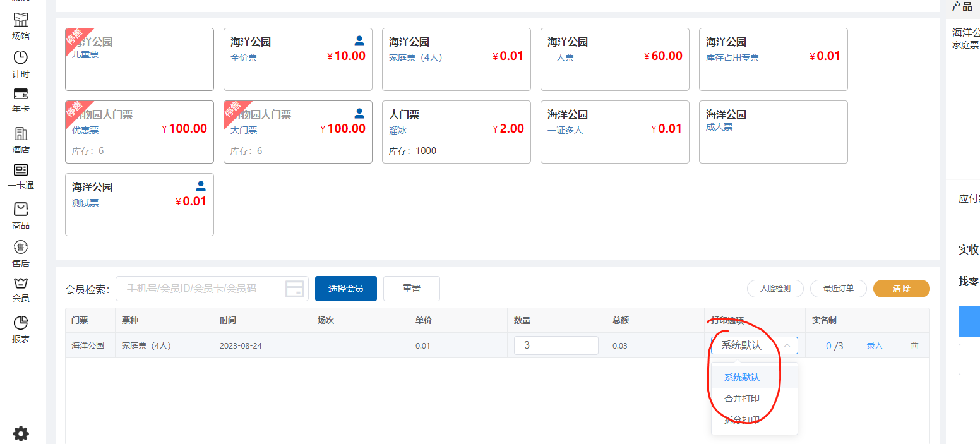Open the 酒店 hotel building icon

(21, 134)
